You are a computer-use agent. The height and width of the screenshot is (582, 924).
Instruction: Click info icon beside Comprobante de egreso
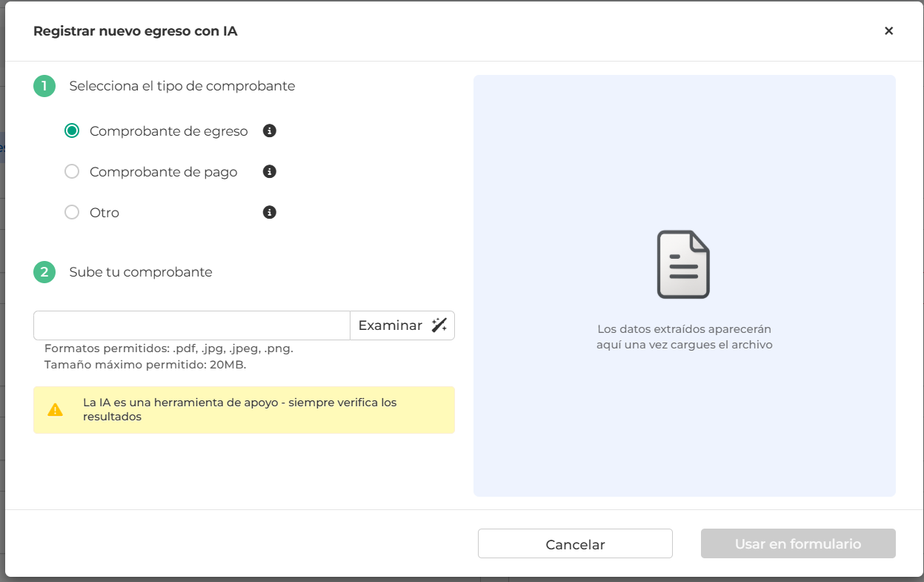click(270, 131)
